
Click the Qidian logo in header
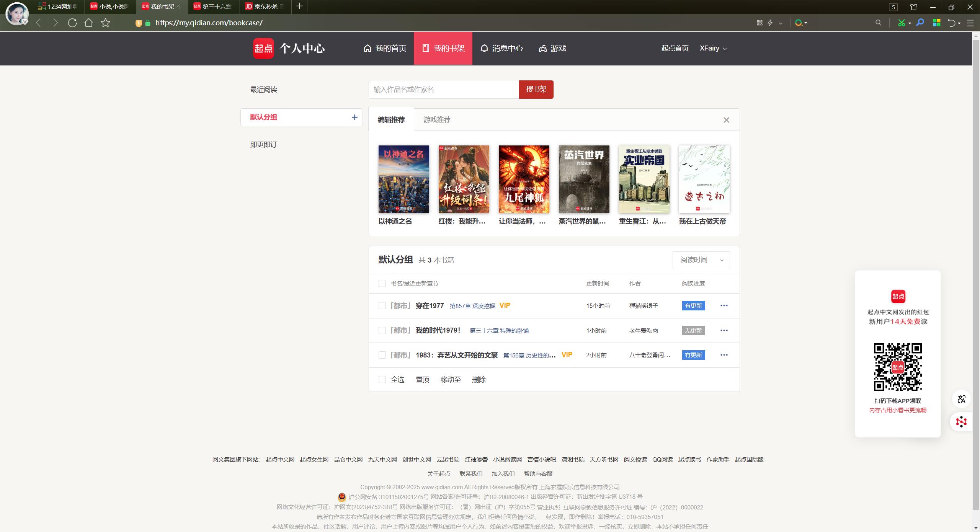point(263,48)
